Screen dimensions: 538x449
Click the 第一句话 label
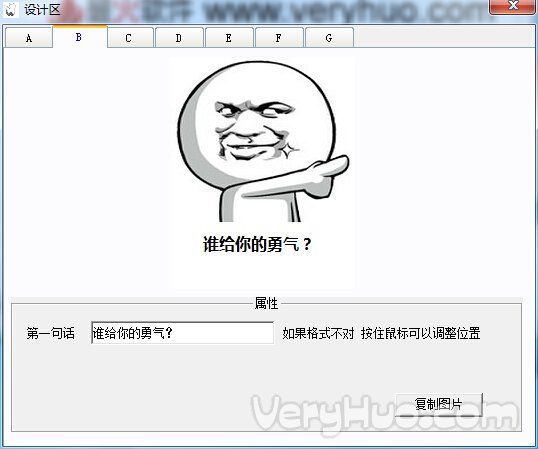[51, 333]
